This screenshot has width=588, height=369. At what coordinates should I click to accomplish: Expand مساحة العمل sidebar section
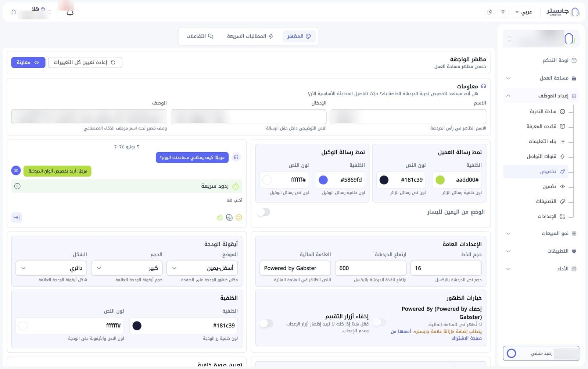[541, 78]
